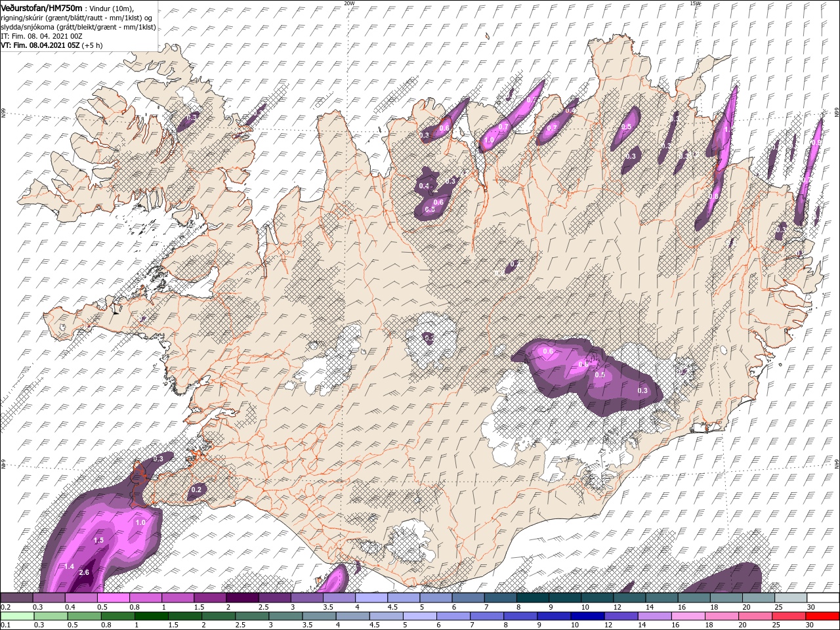840x630 pixels.
Task: Click the darkest purple swatch between 2 and 2.5
Action: pyautogui.click(x=242, y=598)
